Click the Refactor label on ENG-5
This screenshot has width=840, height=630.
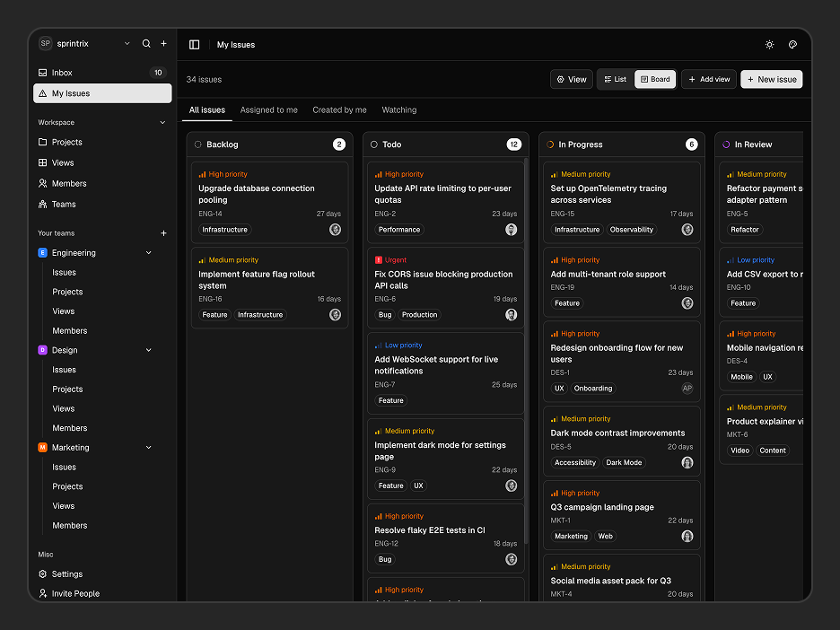[745, 230]
